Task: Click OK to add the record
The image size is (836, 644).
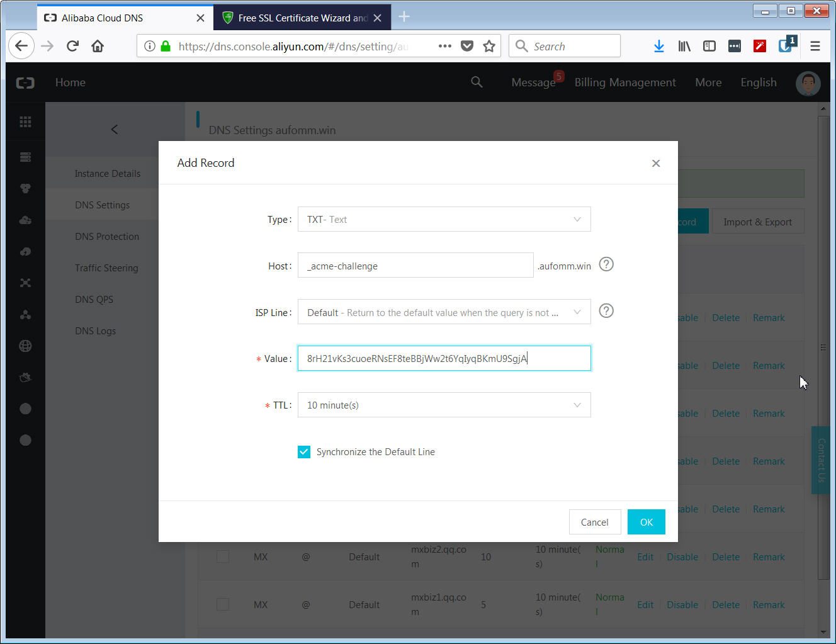Action: point(646,522)
